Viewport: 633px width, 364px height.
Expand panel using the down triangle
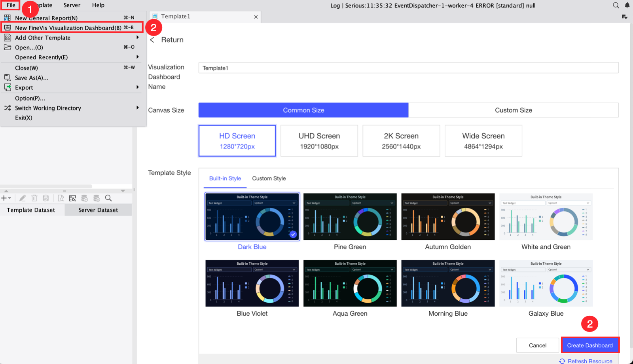point(123,191)
